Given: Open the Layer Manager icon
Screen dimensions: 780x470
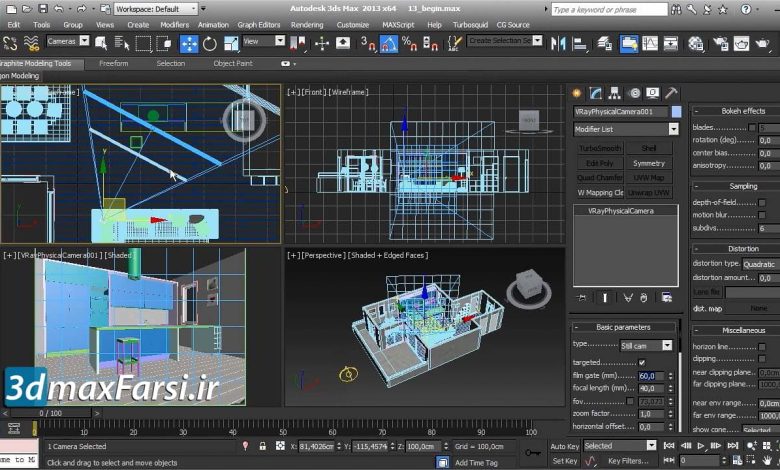Looking at the screenshot, I should [604, 44].
